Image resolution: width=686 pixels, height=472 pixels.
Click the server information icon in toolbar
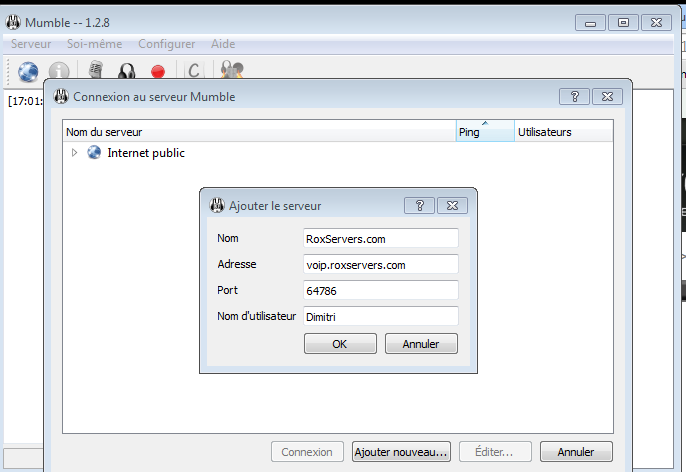pos(59,71)
